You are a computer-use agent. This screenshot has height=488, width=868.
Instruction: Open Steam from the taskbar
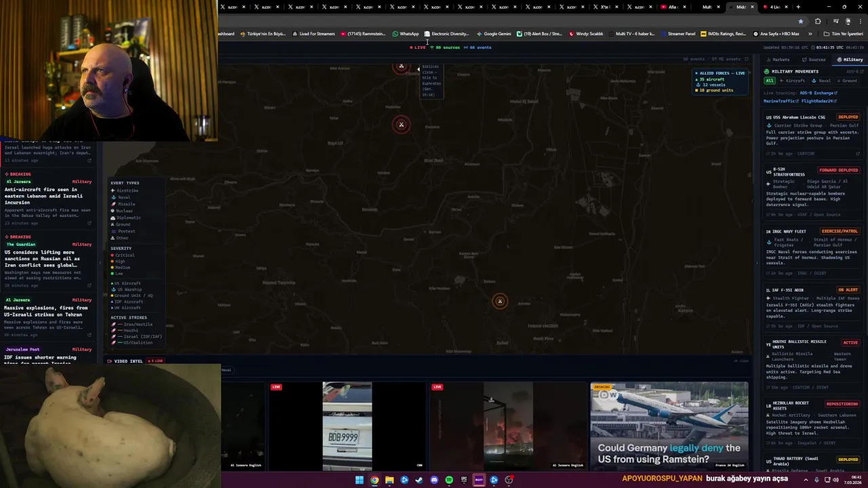(419, 480)
